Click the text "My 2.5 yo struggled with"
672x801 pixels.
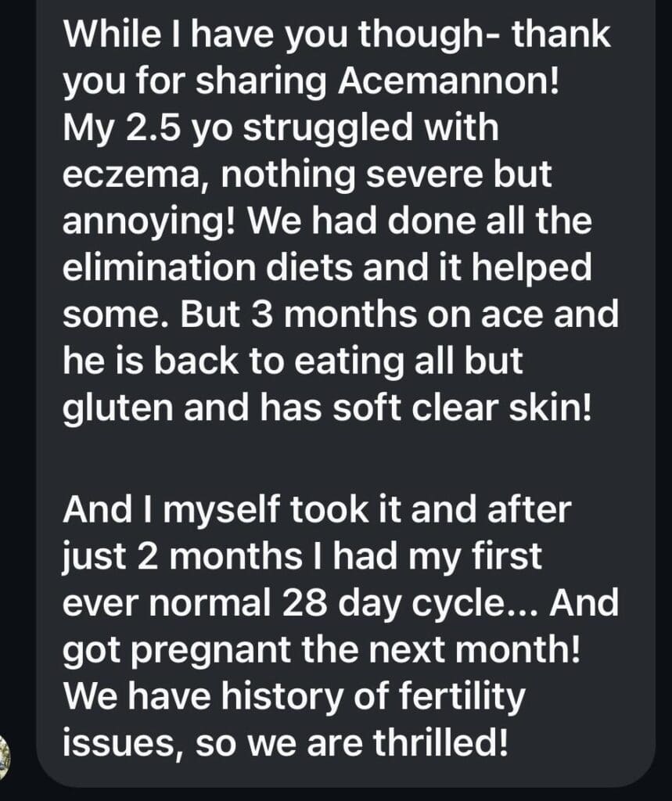click(x=280, y=128)
